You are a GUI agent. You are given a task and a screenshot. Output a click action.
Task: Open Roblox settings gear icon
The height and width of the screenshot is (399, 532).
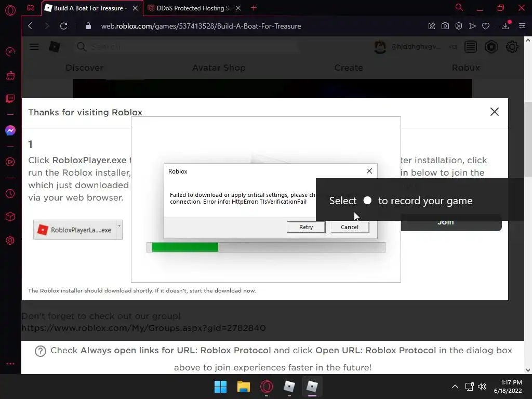512,47
